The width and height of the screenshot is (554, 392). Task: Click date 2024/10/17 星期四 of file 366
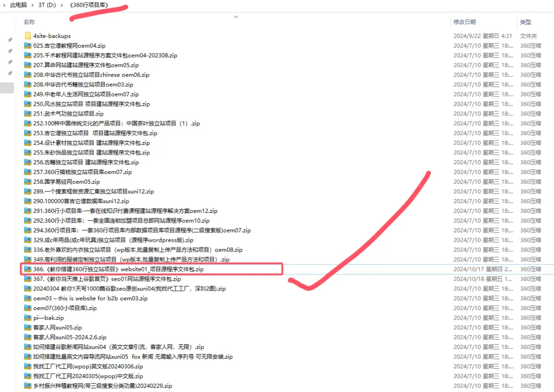coord(483,269)
